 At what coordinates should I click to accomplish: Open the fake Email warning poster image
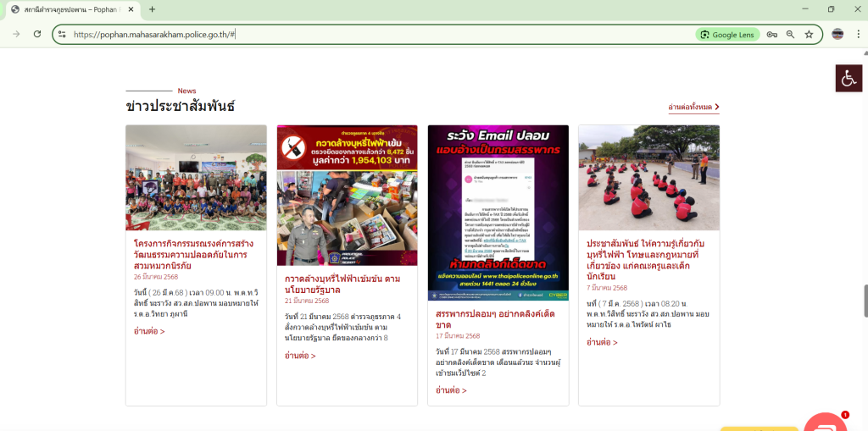498,213
